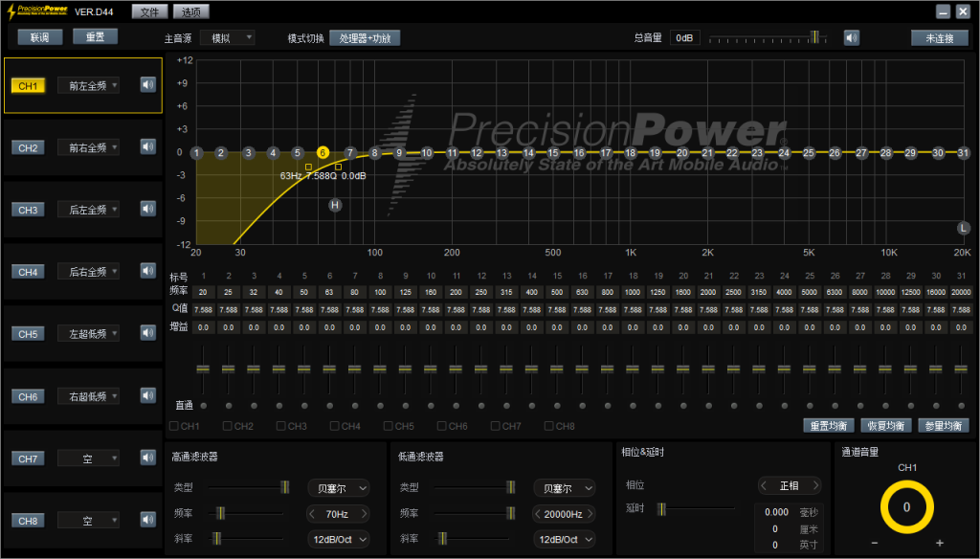Image resolution: width=980 pixels, height=559 pixels.
Task: Switch to channel with CH6 button
Action: (x=28, y=396)
